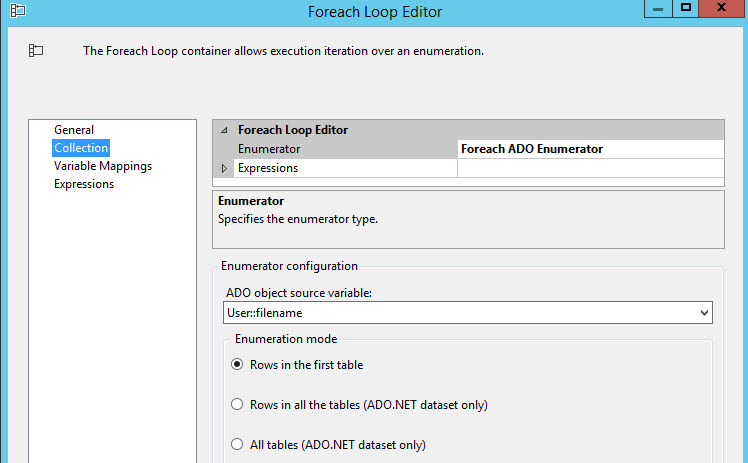
Task: Choose Rows in all the tables mode
Action: 237,405
